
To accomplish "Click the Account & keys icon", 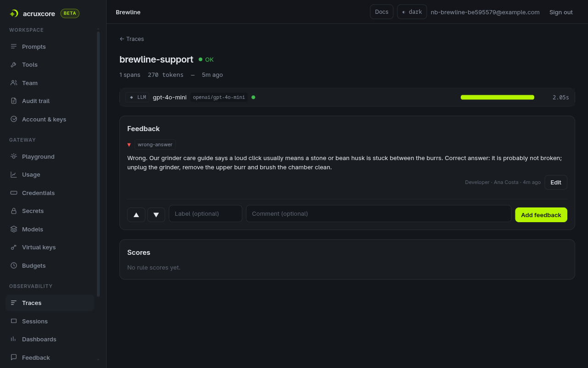I will pyautogui.click(x=14, y=119).
